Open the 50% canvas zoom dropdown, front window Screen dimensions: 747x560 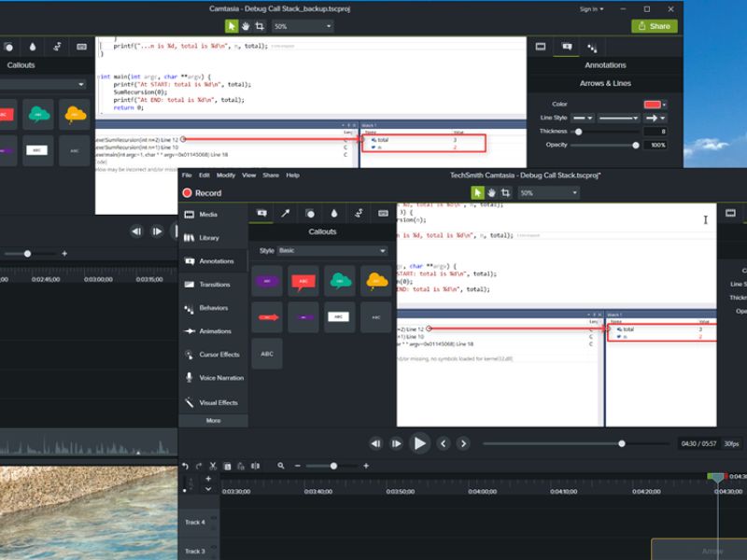click(x=548, y=193)
